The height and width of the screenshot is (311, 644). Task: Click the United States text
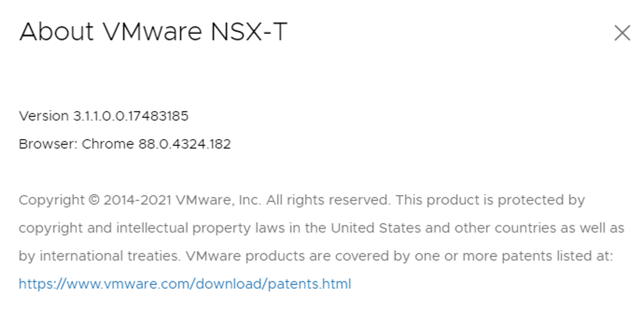click(376, 228)
